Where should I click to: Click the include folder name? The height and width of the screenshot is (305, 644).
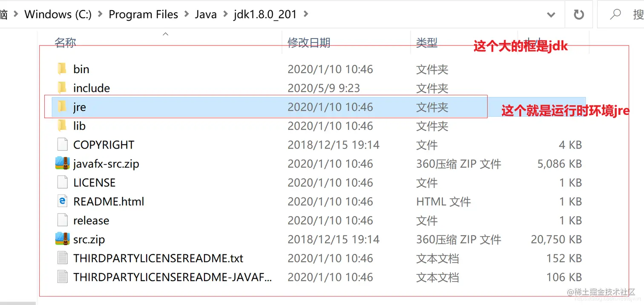click(x=92, y=88)
